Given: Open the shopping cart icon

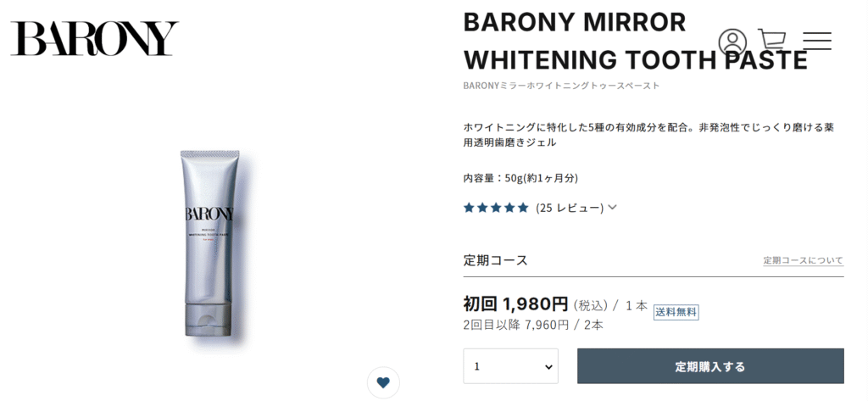Looking at the screenshot, I should (772, 40).
